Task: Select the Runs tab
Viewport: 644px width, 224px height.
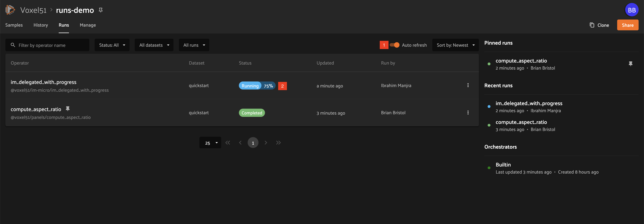Action: pyautogui.click(x=64, y=25)
